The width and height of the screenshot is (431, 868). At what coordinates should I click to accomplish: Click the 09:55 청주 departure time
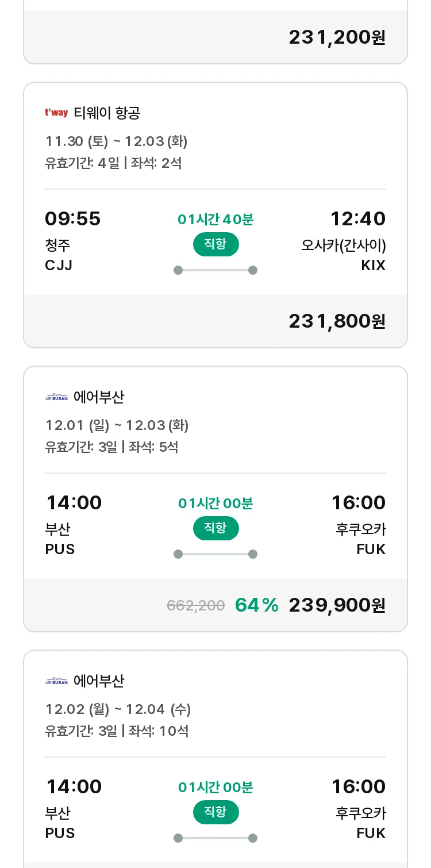72,219
